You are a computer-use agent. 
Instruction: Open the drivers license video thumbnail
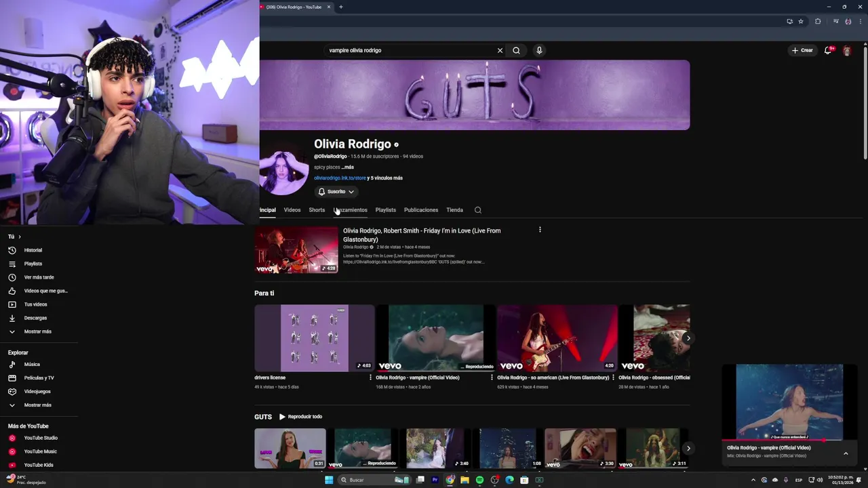point(315,338)
